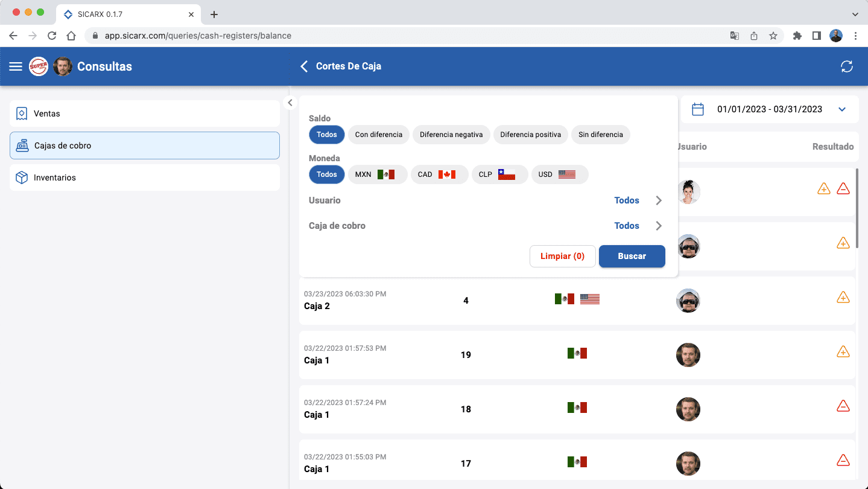The height and width of the screenshot is (489, 868).
Task: Click the Limpiar (0) button
Action: coord(562,256)
